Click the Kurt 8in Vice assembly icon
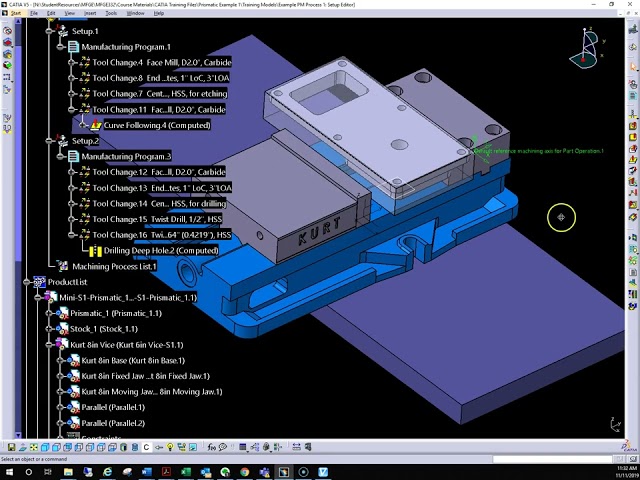Viewport: 640px width, 480px height. pos(62,344)
